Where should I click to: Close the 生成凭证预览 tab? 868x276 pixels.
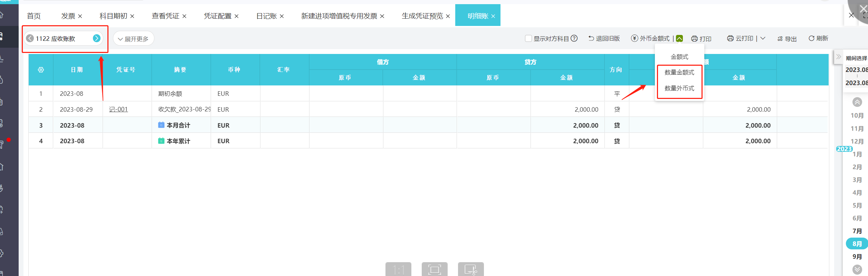(x=448, y=16)
